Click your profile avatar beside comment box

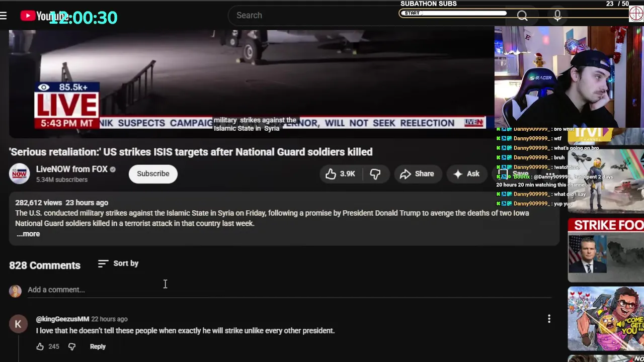click(15, 291)
